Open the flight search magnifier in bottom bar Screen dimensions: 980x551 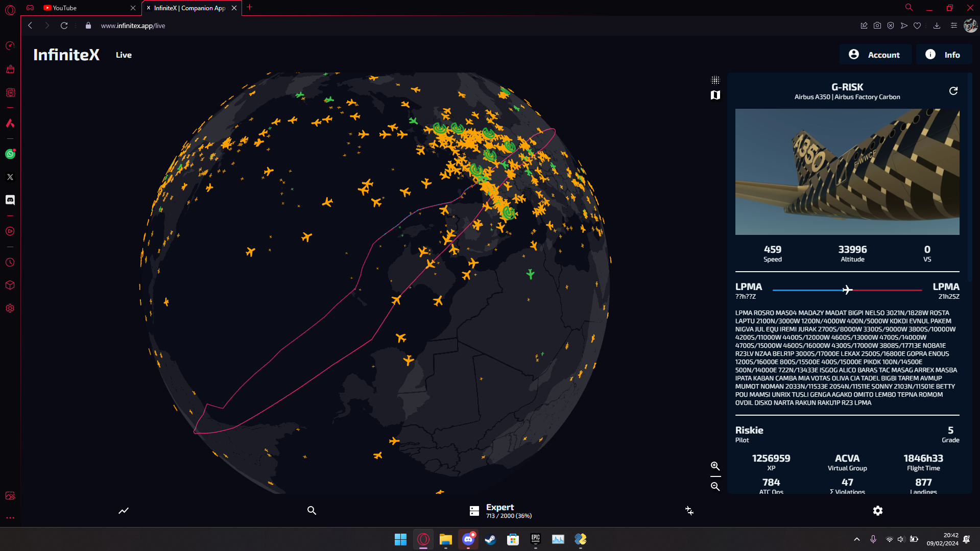click(312, 511)
